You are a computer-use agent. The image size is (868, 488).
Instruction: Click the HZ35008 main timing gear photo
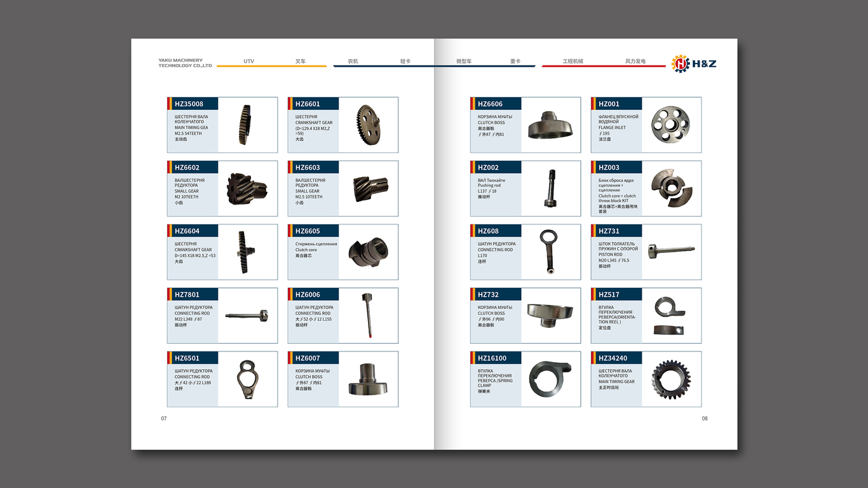(x=245, y=125)
